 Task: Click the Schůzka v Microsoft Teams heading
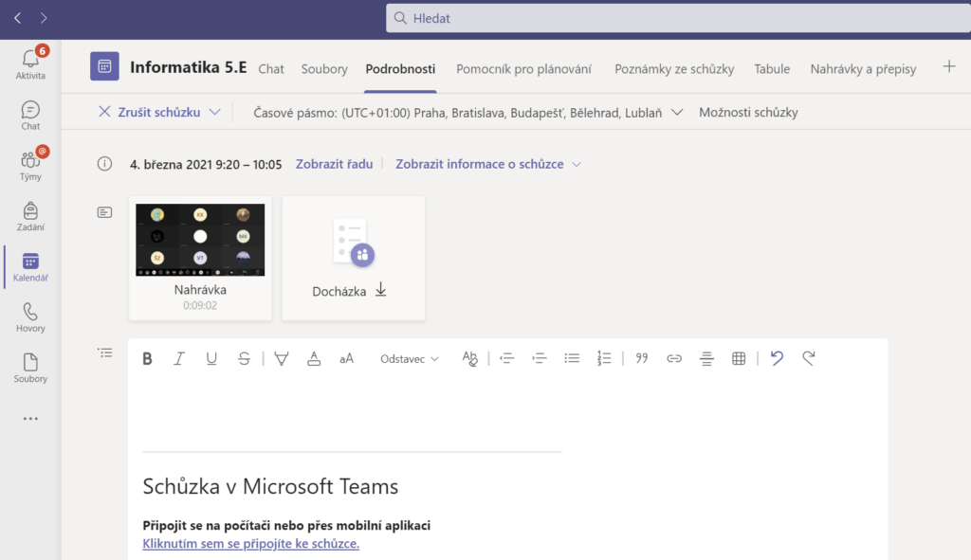pyautogui.click(x=270, y=486)
